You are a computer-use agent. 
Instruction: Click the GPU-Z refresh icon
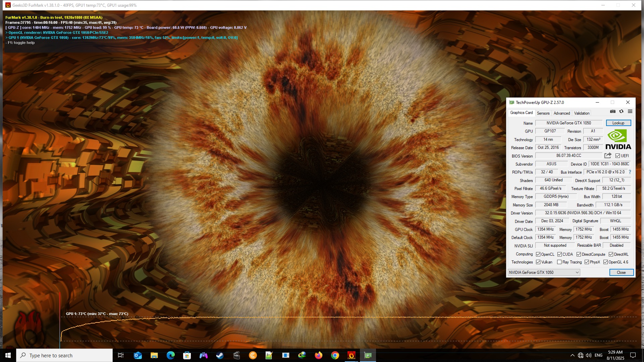point(621,112)
